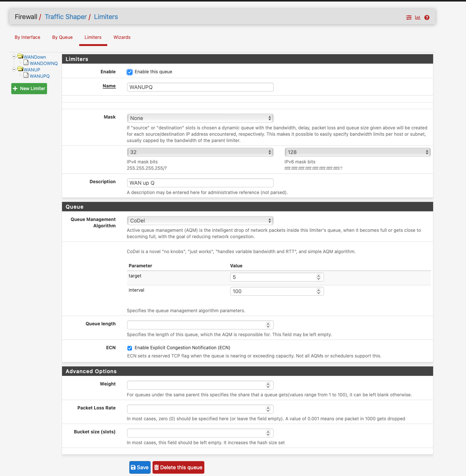Screen dimensions: 466x476
Task: Click the target value field
Action: click(x=277, y=277)
